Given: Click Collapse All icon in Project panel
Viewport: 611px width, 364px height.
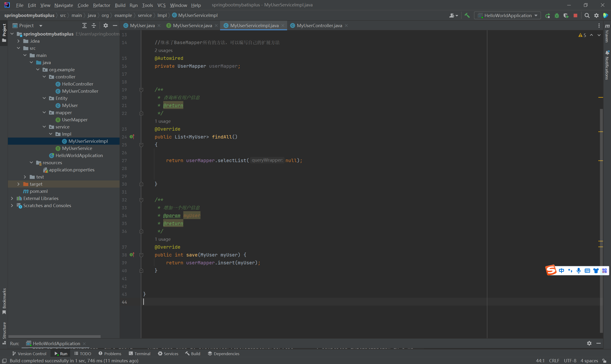Looking at the screenshot, I should (94, 26).
